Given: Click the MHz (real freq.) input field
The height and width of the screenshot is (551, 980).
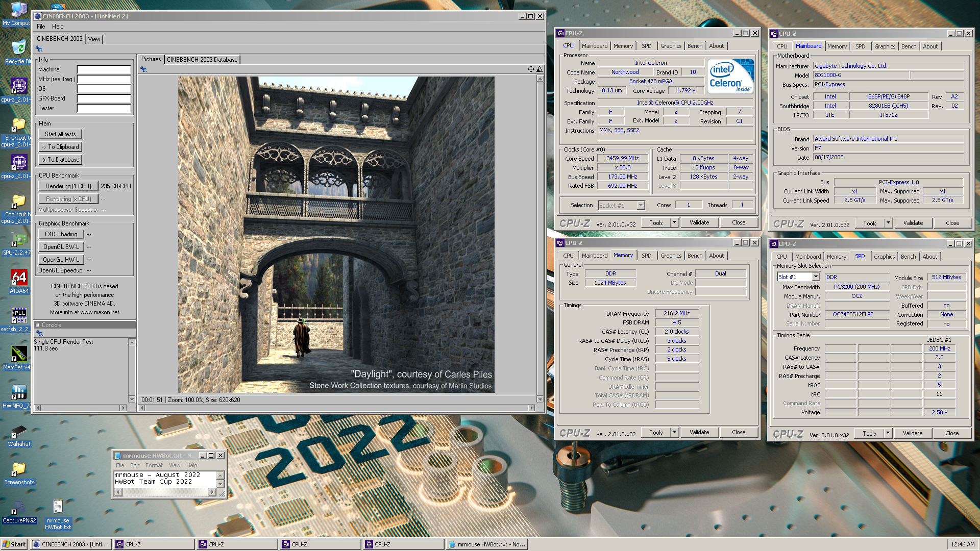Looking at the screenshot, I should 104,79.
